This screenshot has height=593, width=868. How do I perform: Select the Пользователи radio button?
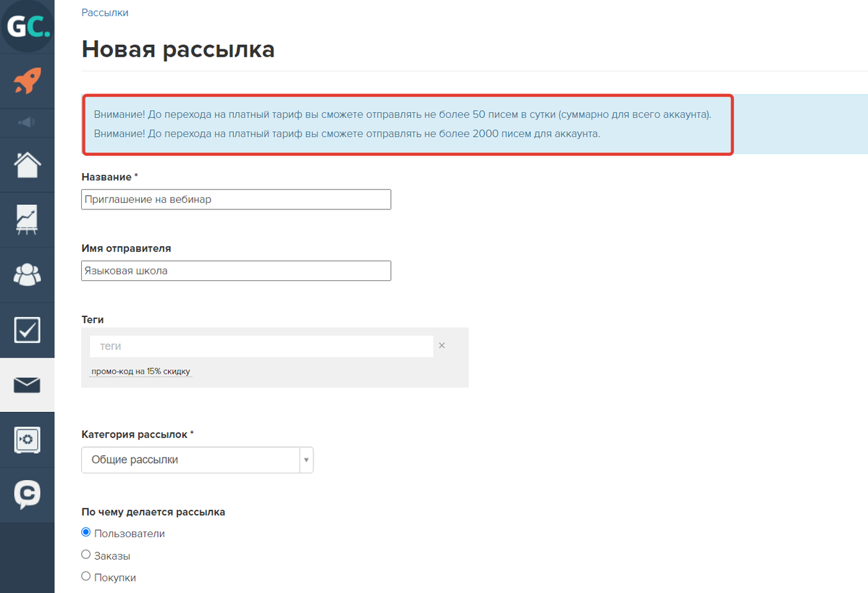(x=86, y=533)
